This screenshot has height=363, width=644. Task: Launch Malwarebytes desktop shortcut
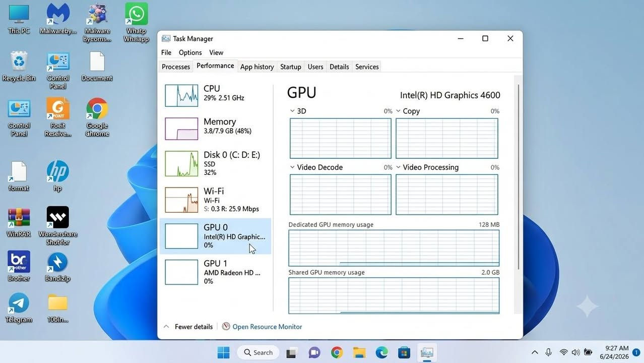click(x=57, y=18)
